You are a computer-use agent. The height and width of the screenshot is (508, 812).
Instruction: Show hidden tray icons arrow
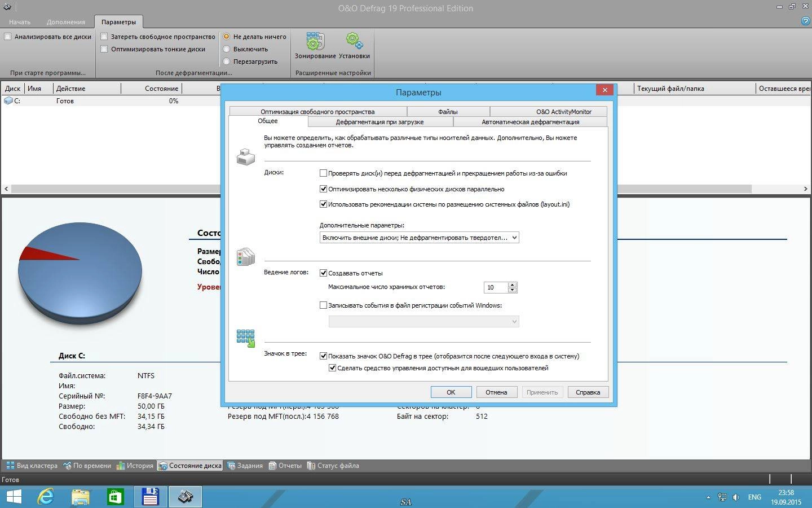click(x=708, y=497)
